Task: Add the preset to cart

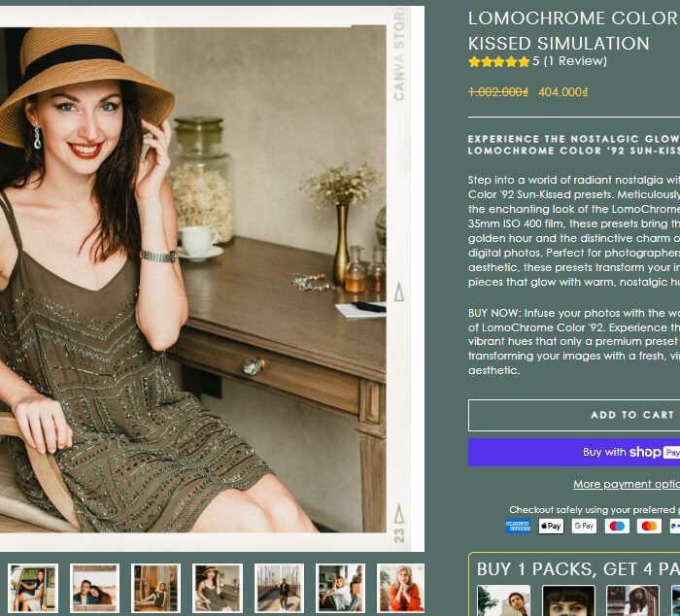Action: point(574,415)
